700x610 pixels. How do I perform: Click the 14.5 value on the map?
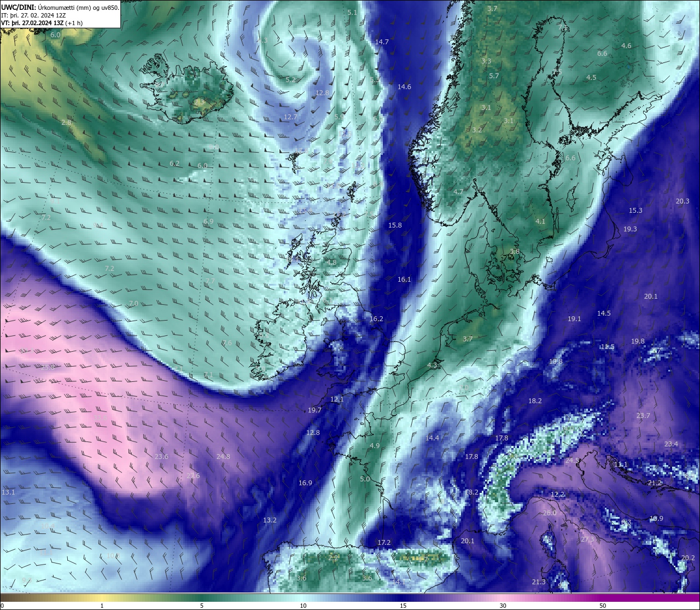coord(604,313)
